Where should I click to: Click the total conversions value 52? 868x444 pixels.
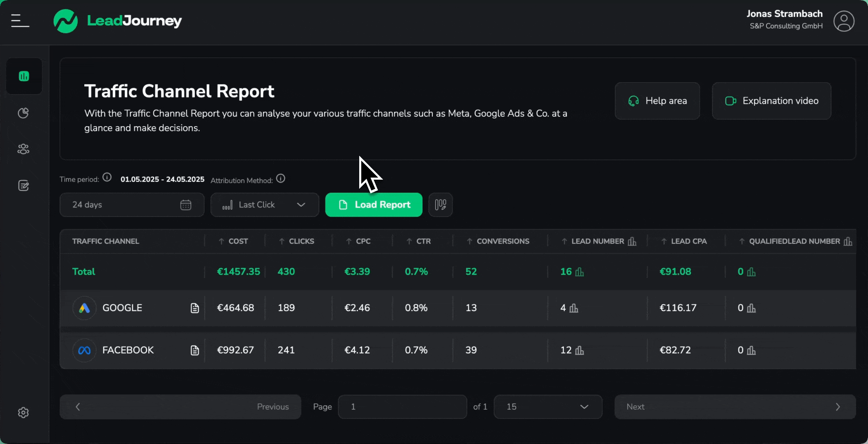coord(471,272)
